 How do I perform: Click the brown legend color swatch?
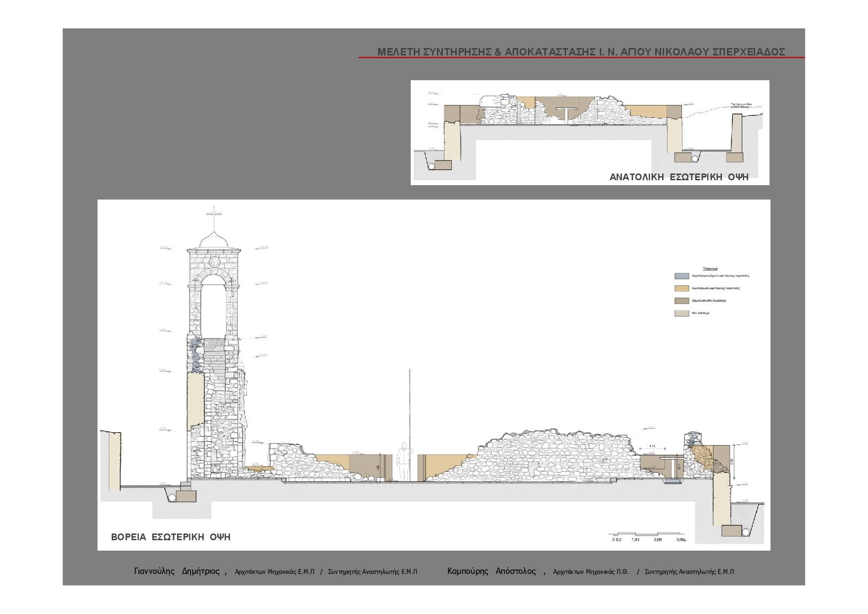click(x=681, y=301)
